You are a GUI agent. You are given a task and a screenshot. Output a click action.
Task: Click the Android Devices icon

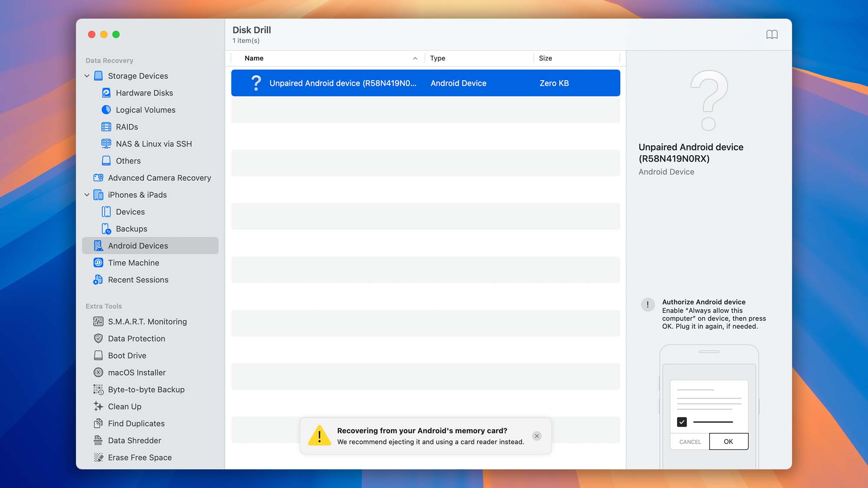click(x=99, y=246)
